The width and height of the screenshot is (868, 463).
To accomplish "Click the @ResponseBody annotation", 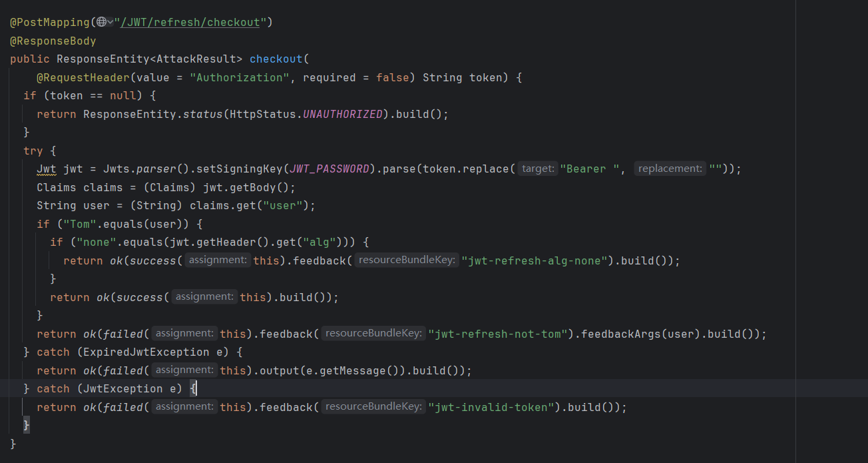I will [53, 41].
